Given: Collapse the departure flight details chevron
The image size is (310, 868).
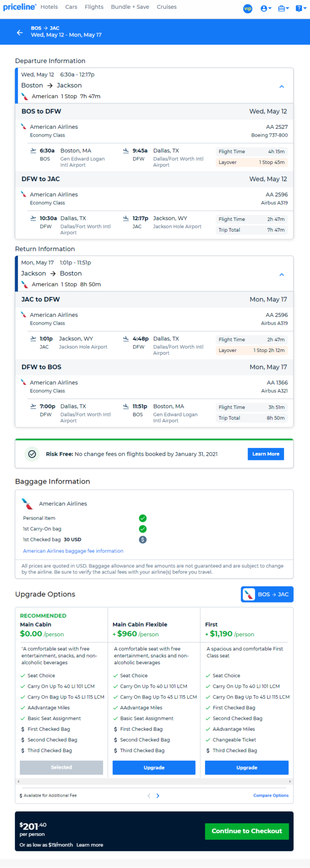Looking at the screenshot, I should tap(282, 87).
